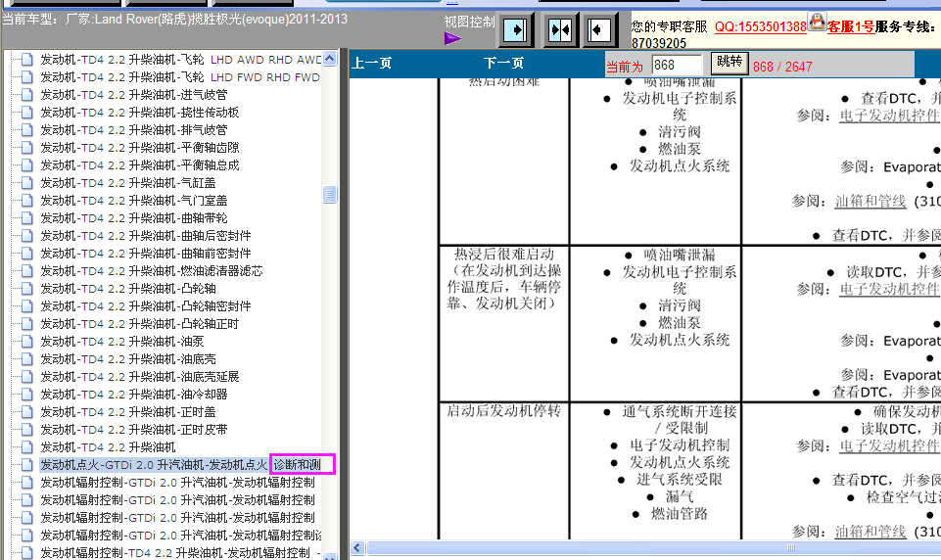
Task: Click the 跳转 jump button
Action: [x=729, y=62]
